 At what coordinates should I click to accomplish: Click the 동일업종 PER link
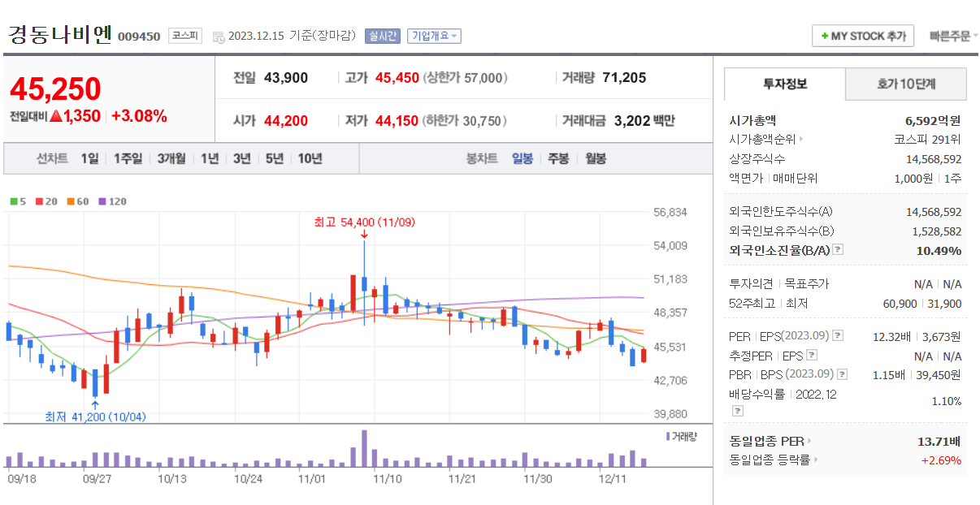pos(767,441)
